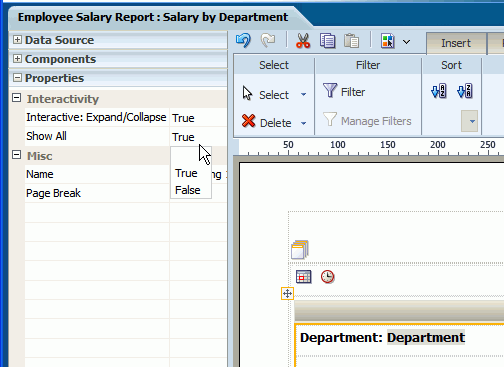Click the Select arrow cursor button

(265, 95)
